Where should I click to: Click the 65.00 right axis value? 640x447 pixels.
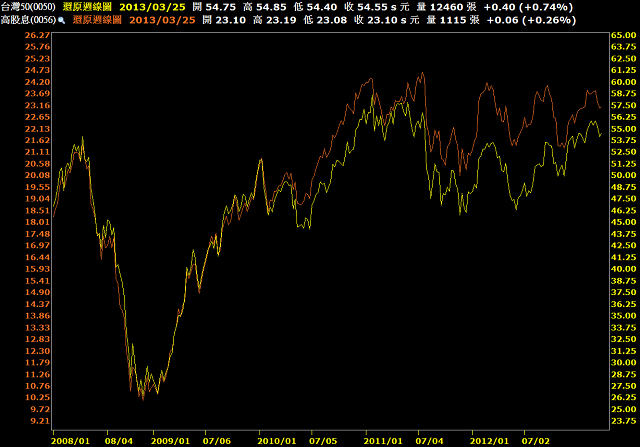[x=624, y=35]
